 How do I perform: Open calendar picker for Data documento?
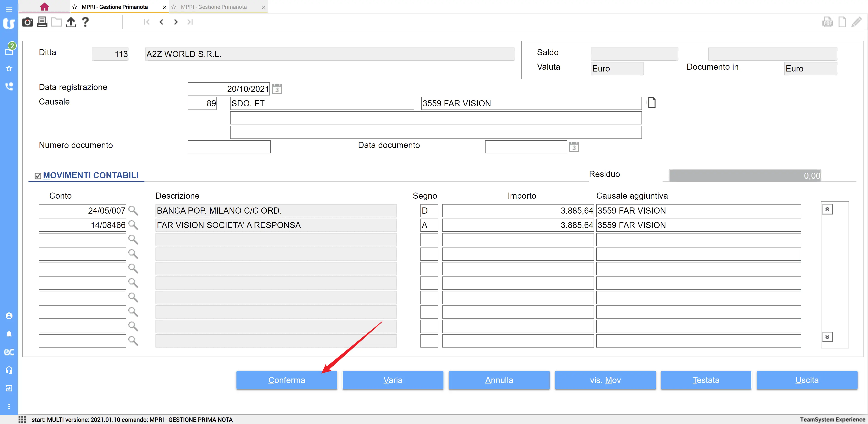click(x=574, y=147)
